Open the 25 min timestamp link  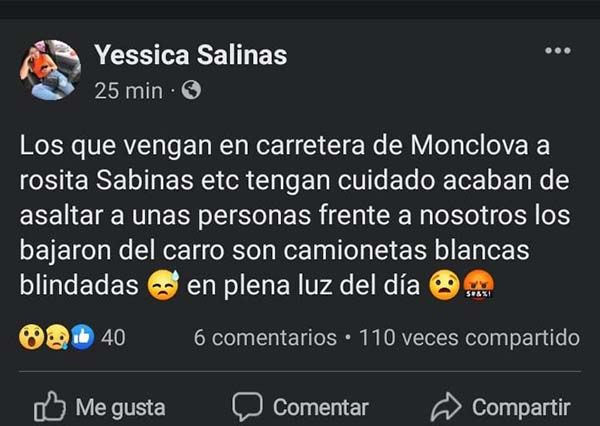(128, 90)
